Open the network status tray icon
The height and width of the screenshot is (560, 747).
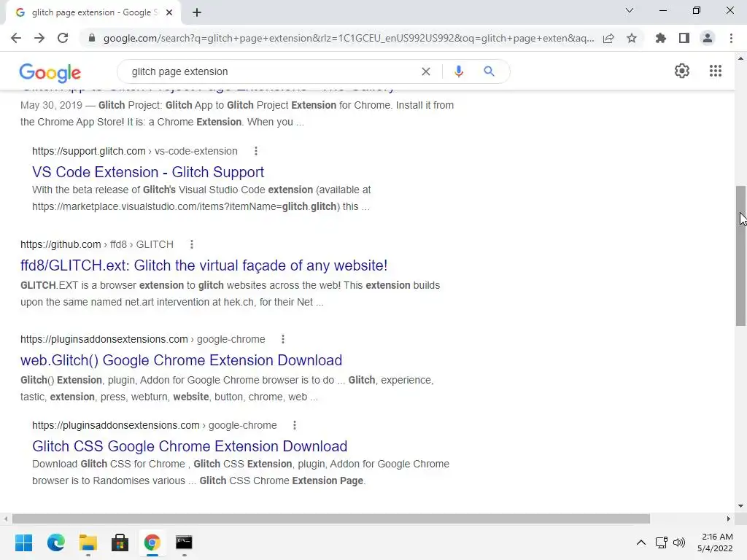661,542
